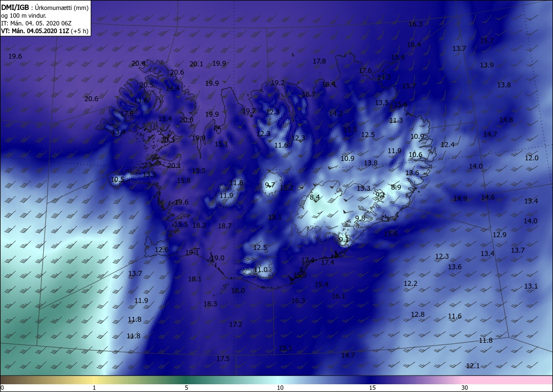553x392 pixels.
Task: Pick the 19.2 value on the map
Action: coord(278,83)
